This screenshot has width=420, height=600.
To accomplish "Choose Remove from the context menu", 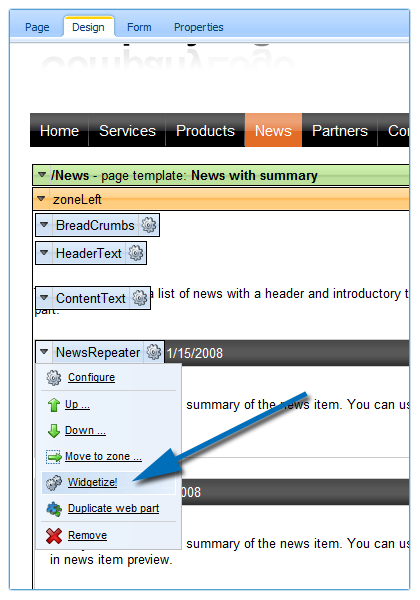I will tap(88, 535).
